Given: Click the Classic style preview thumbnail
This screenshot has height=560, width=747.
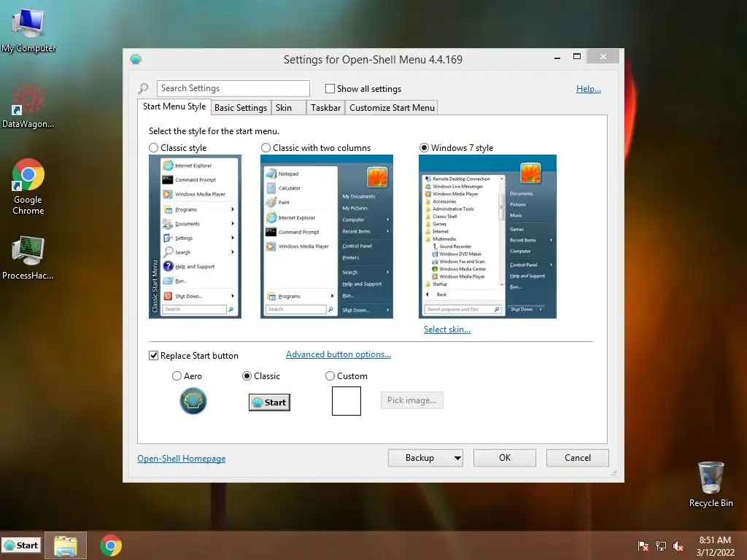Looking at the screenshot, I should [x=195, y=237].
